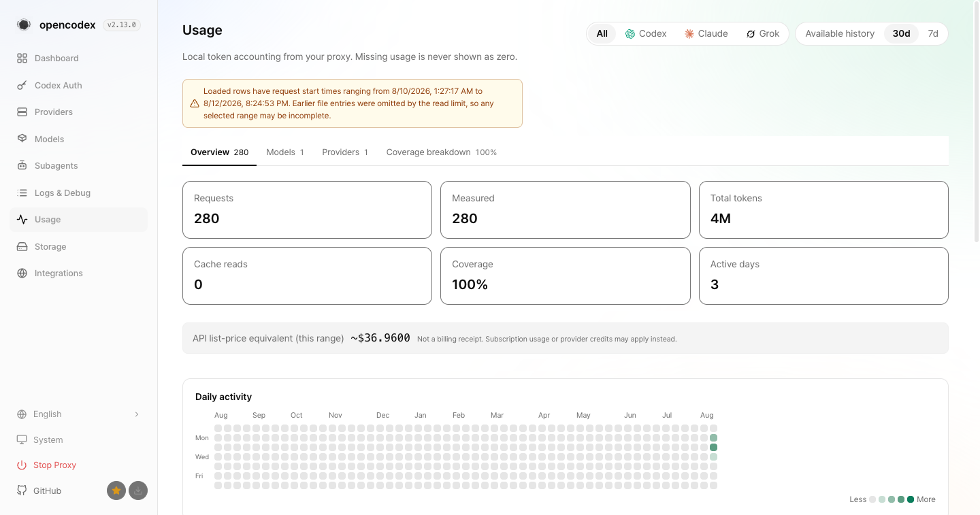Open the Dashboard icon in the sidebar

click(22, 59)
